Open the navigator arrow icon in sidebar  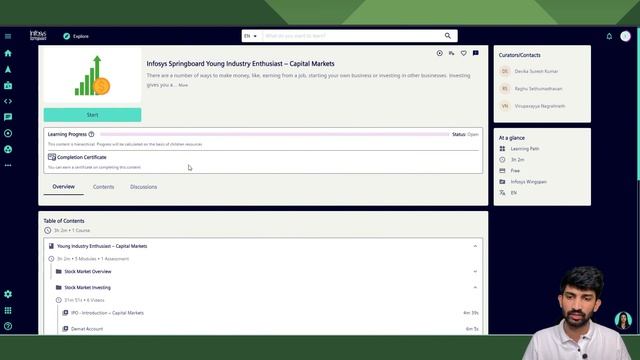coord(8,69)
